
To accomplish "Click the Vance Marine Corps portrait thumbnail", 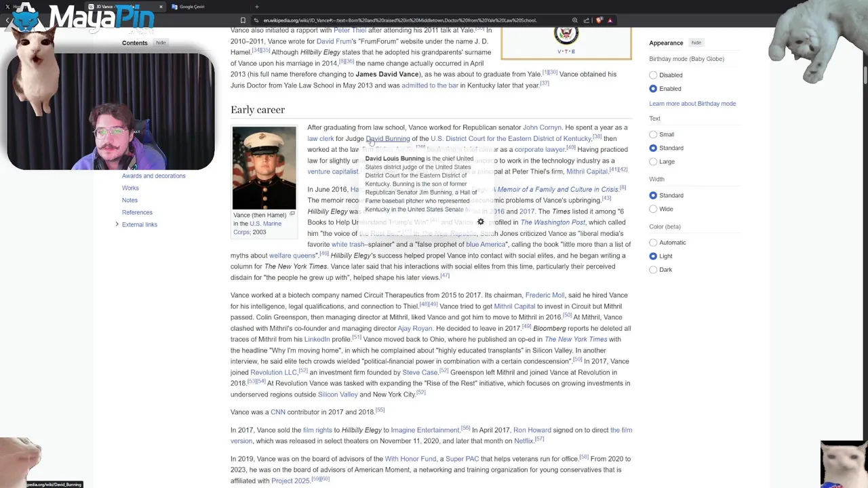I will (264, 167).
